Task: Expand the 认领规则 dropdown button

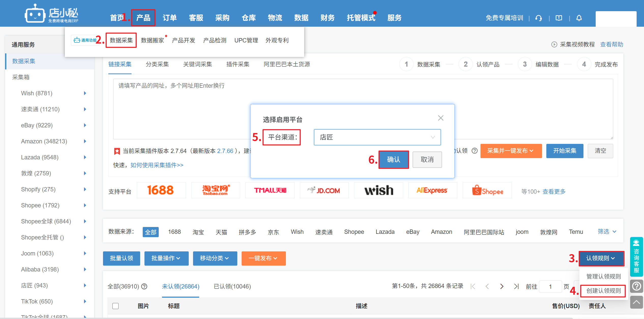Action: coord(601,258)
